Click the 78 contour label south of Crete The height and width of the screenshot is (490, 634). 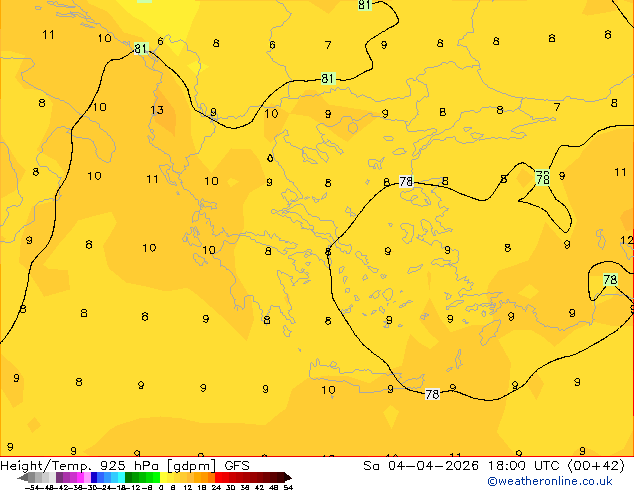pos(432,394)
